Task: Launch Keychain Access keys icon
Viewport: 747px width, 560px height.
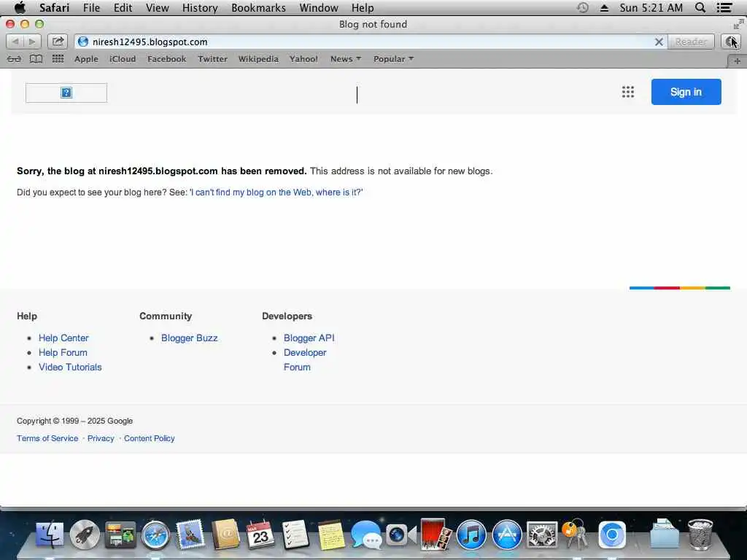Action: (x=575, y=534)
